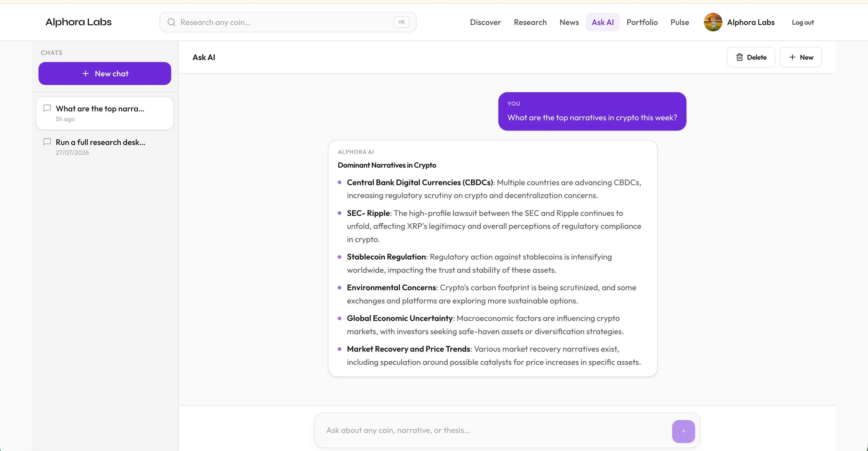Screen dimensions: 868x451
Task: Click the plus icon in New chat
Action: 86,73
